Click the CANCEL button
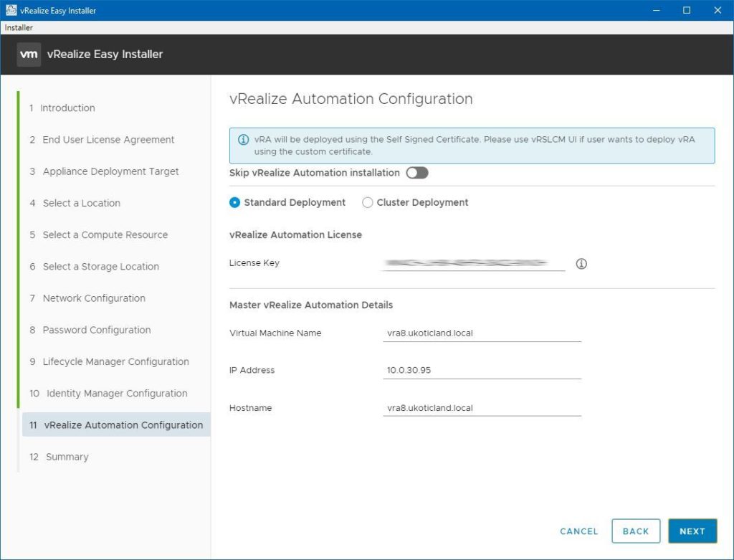The height and width of the screenshot is (560, 734). [x=579, y=531]
